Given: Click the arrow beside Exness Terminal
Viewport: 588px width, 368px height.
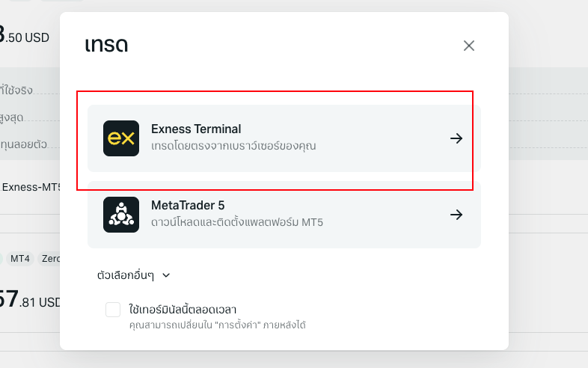Looking at the screenshot, I should coord(456,138).
